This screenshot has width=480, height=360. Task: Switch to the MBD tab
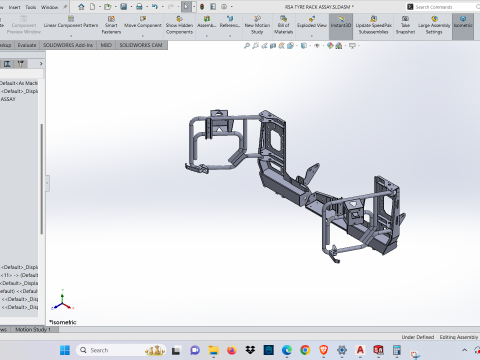[x=106, y=45]
